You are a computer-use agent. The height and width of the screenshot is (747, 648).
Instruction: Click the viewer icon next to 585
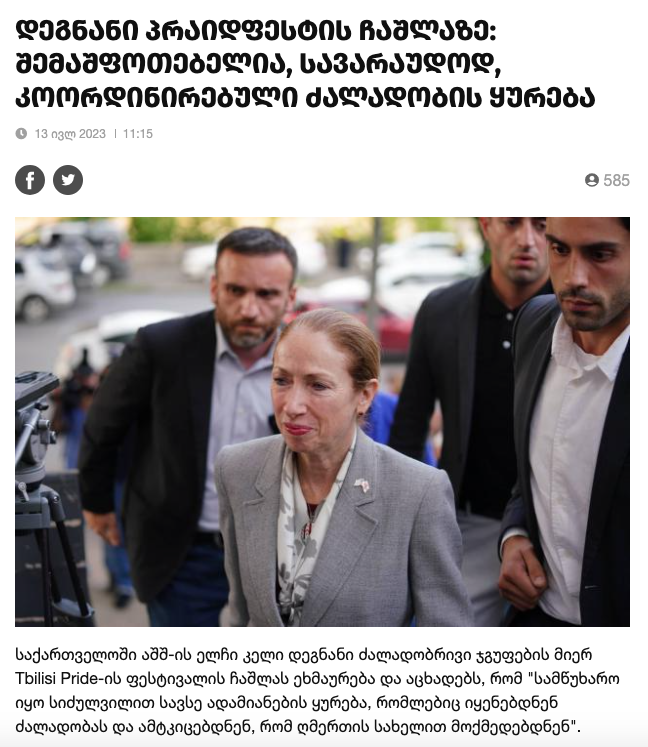click(x=592, y=180)
